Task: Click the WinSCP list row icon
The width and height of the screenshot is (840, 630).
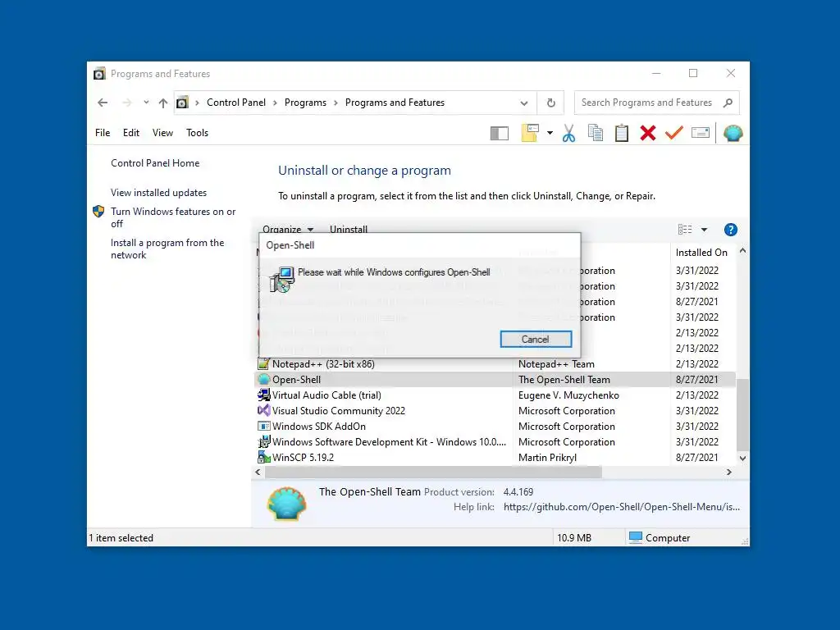Action: (x=263, y=457)
